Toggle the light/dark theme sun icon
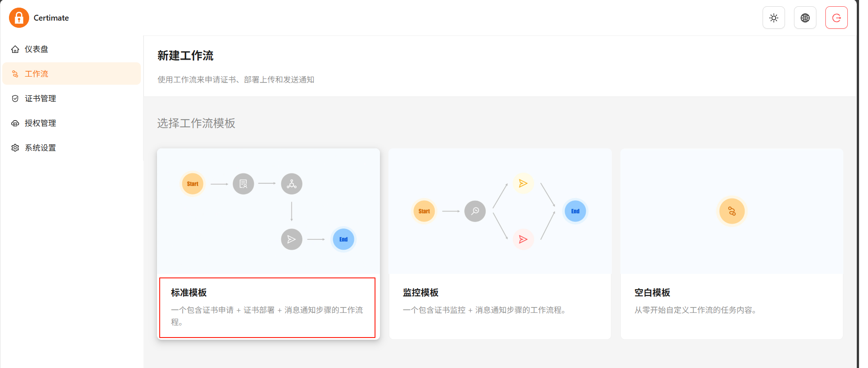 click(x=774, y=18)
